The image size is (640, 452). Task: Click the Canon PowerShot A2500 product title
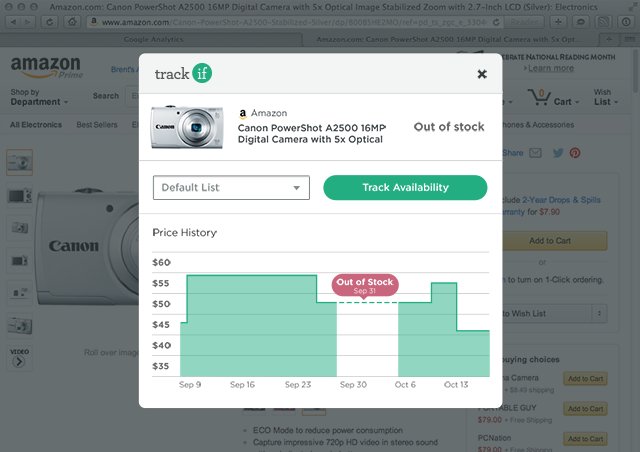pyautogui.click(x=311, y=134)
